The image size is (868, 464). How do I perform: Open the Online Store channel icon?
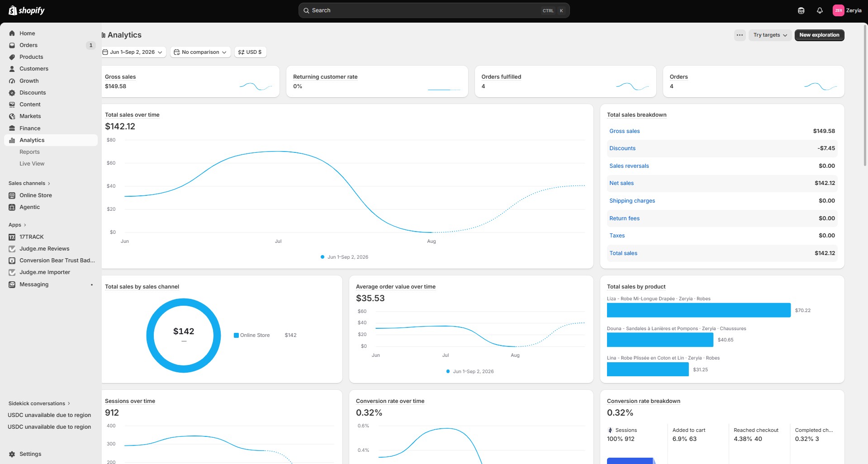[12, 195]
